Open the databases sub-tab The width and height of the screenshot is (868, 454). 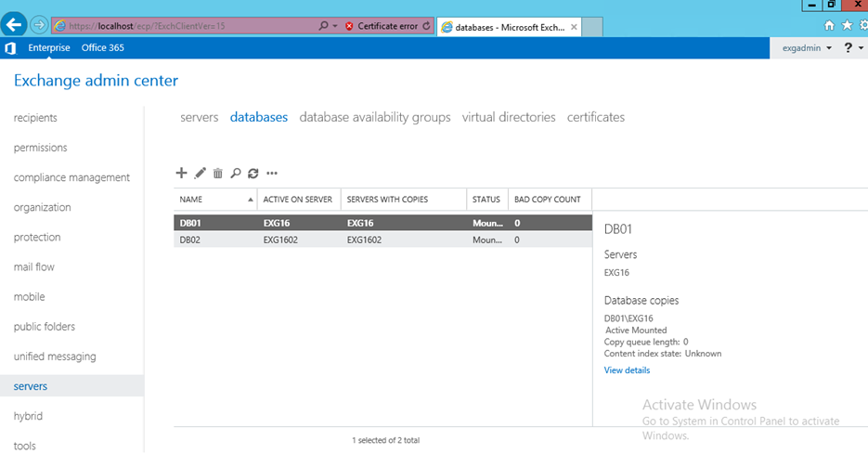(x=258, y=117)
